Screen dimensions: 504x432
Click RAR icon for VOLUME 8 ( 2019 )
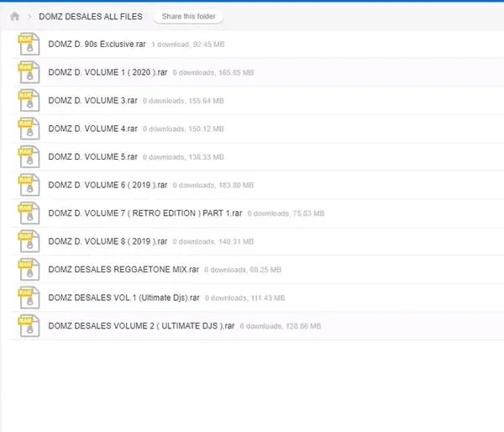point(29,241)
